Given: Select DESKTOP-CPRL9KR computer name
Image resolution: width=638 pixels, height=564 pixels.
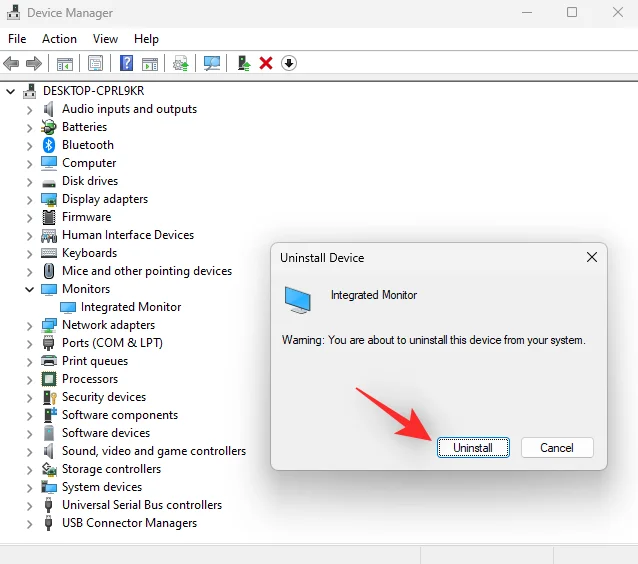Looking at the screenshot, I should [94, 91].
